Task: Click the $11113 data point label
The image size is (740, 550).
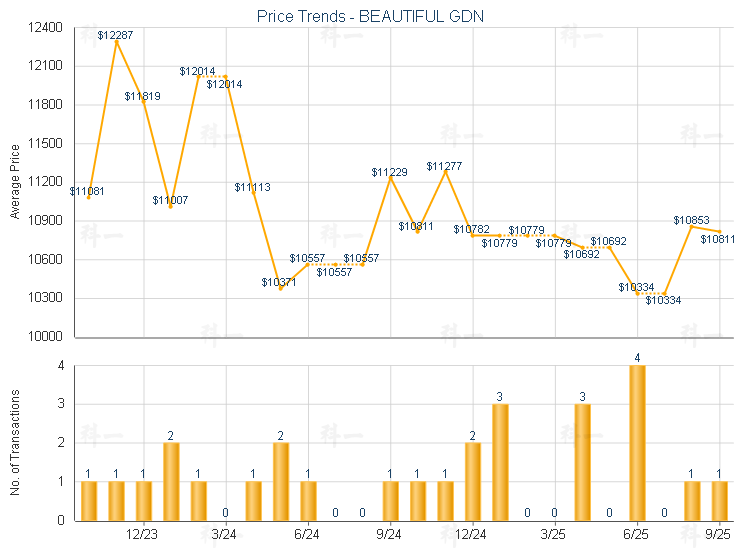Action: click(x=252, y=187)
